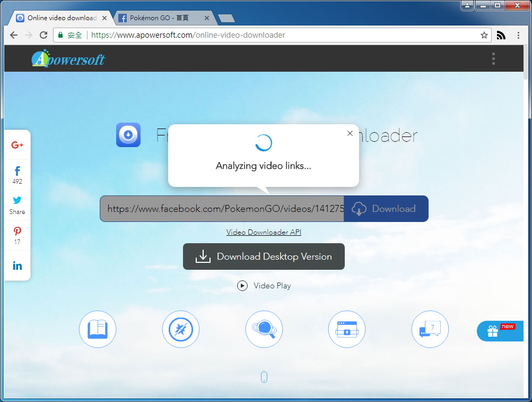Click the treasure chest circle icon
This screenshot has width=532, height=402.
(x=347, y=329)
